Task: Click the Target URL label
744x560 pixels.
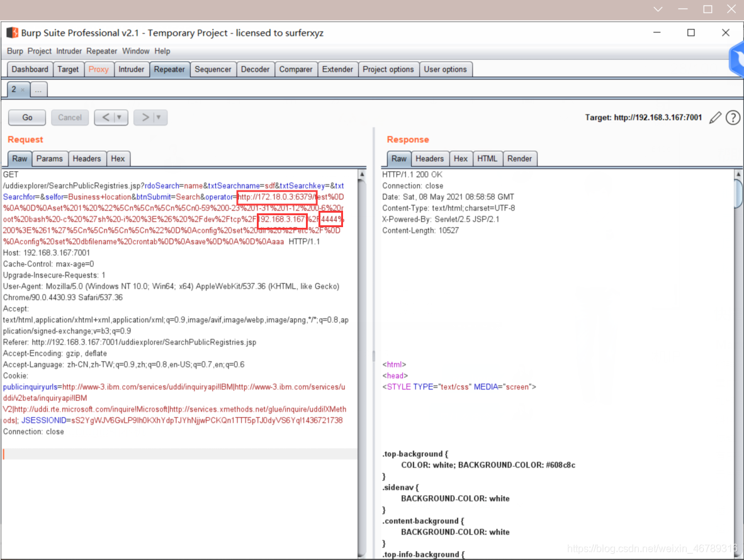Action: [x=643, y=118]
